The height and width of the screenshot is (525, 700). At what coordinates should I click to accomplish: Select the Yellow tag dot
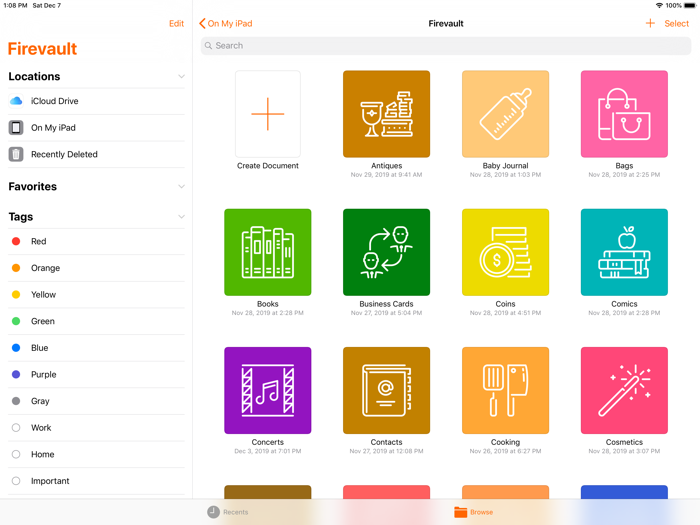pos(16,295)
